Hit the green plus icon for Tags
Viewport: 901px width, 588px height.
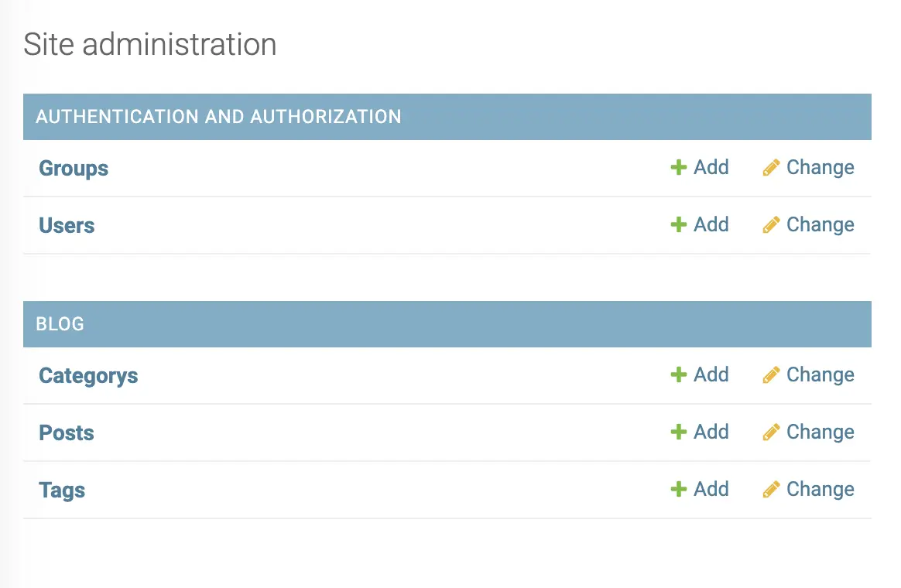point(679,489)
